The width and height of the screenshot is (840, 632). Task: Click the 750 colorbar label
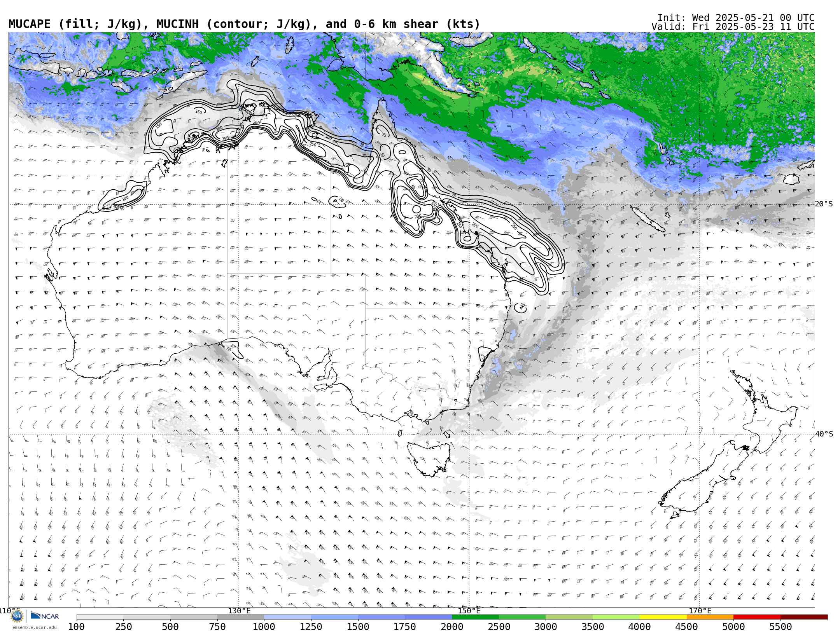[217, 627]
